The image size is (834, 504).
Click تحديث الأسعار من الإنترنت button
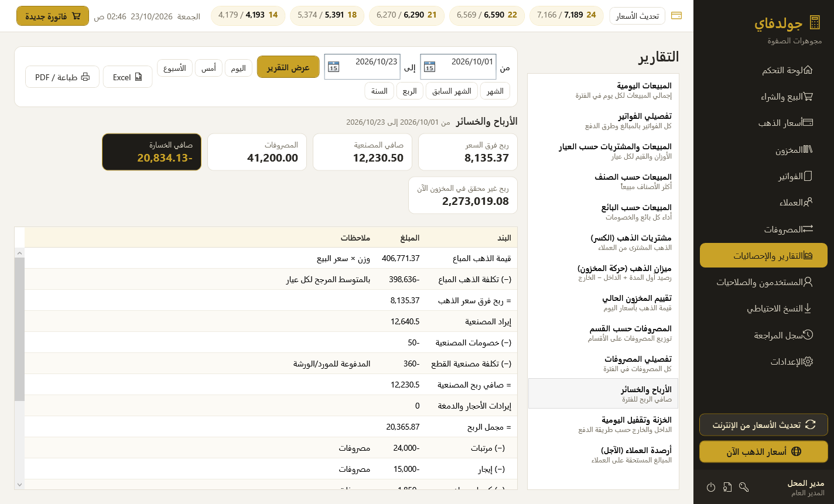764,425
